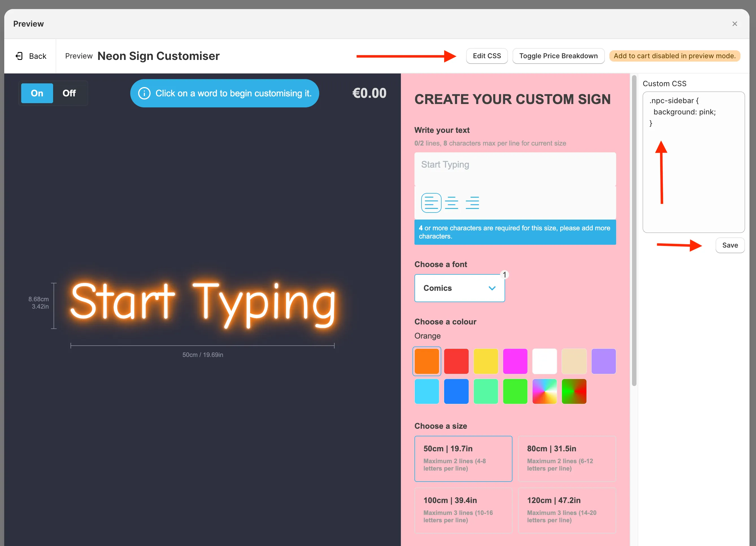Screen dimensions: 756x546
Task: Select the center text alignment icon
Action: click(x=452, y=202)
